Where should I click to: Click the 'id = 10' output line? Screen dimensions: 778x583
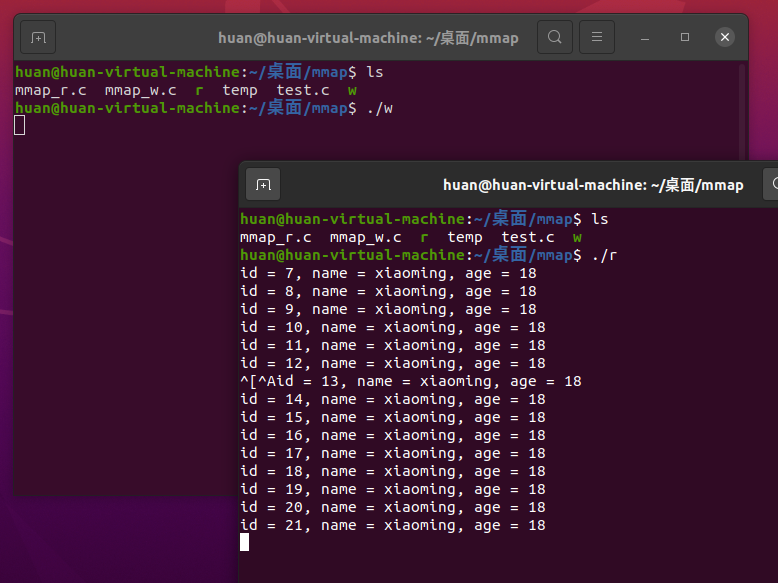(x=393, y=327)
